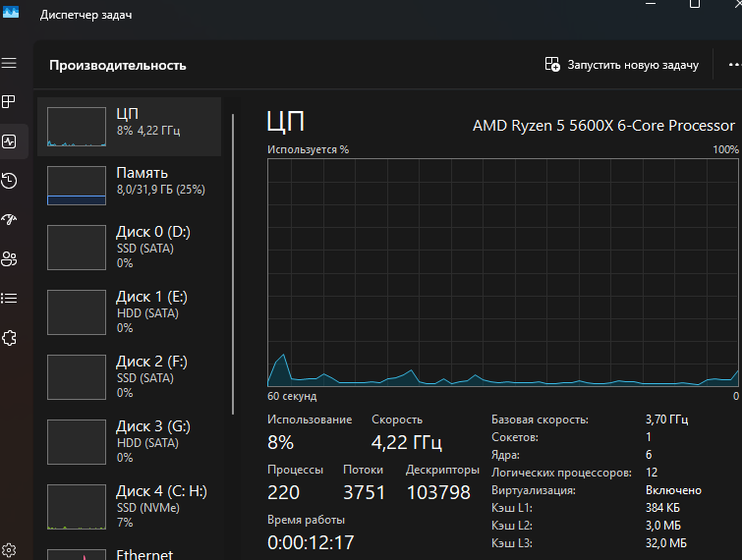Open the Processes page icon in sidebar
The height and width of the screenshot is (560, 742).
[x=9, y=102]
